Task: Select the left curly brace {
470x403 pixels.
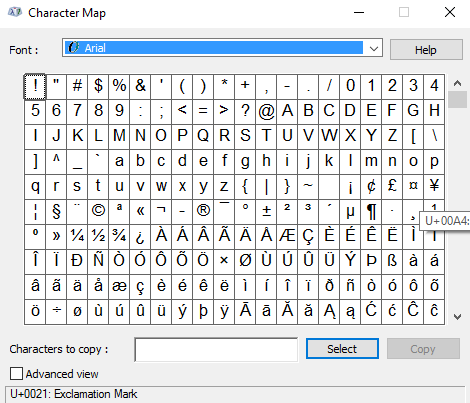Action: click(245, 187)
